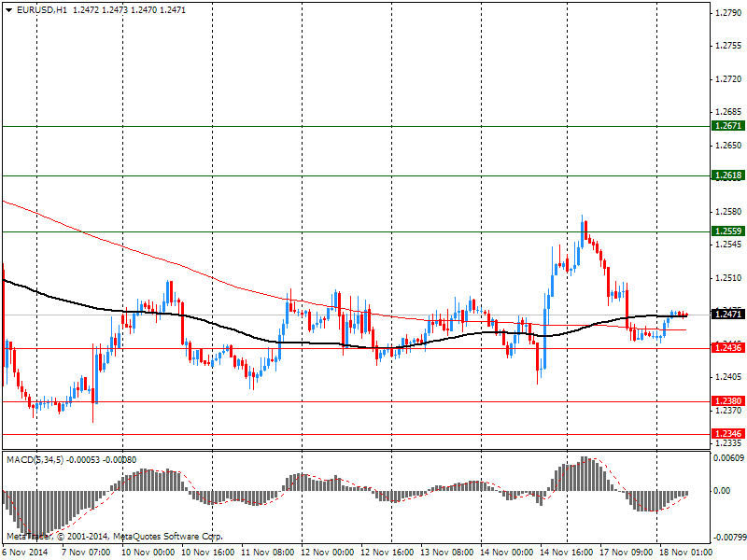
Task: Click the 18 Nov 01:00 time label
Action: tap(686, 552)
